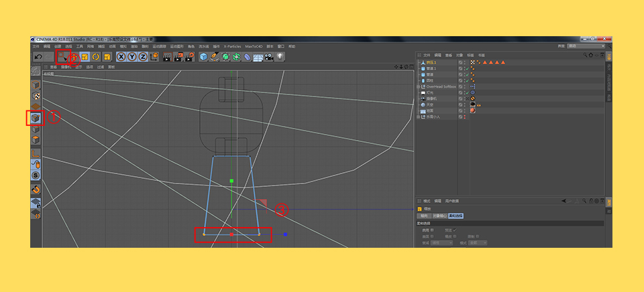The image size is (644, 292).
Task: Add a Camera object from toolbar
Action: coord(269,57)
